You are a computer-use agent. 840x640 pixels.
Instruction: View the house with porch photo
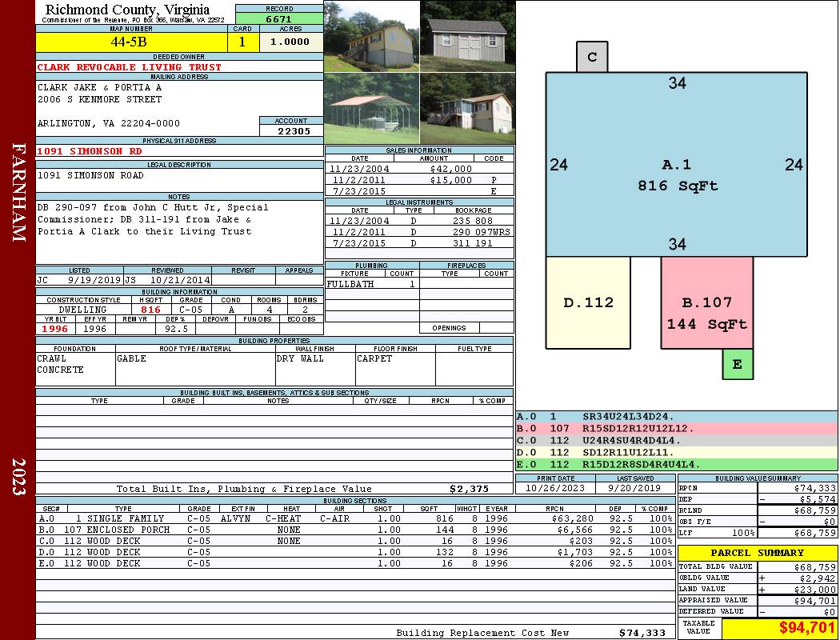[467, 108]
